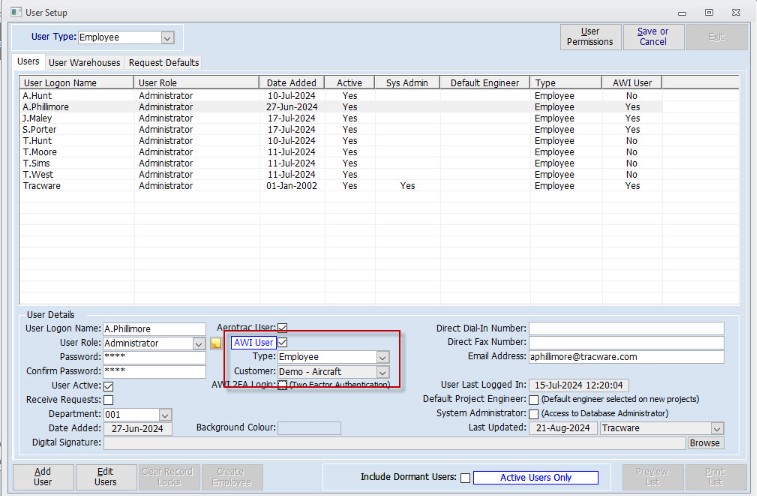This screenshot has width=757, height=496.
Task: Switch to the Users tab
Action: [x=28, y=62]
